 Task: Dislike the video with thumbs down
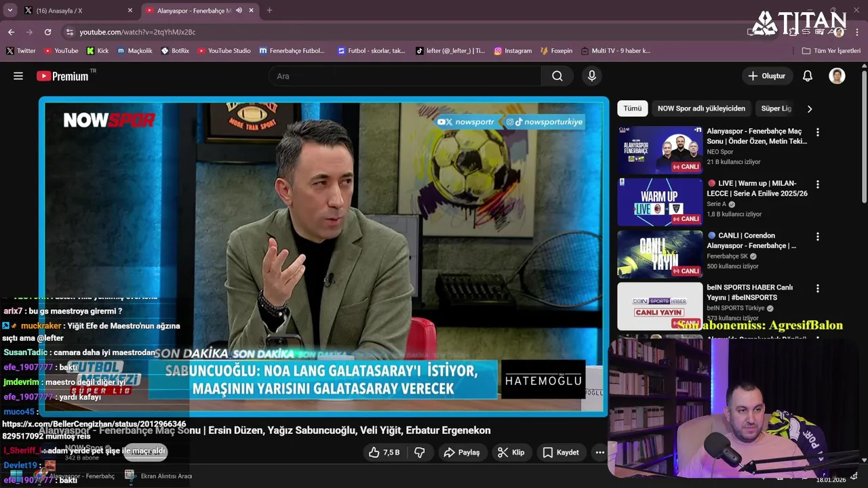click(x=420, y=452)
